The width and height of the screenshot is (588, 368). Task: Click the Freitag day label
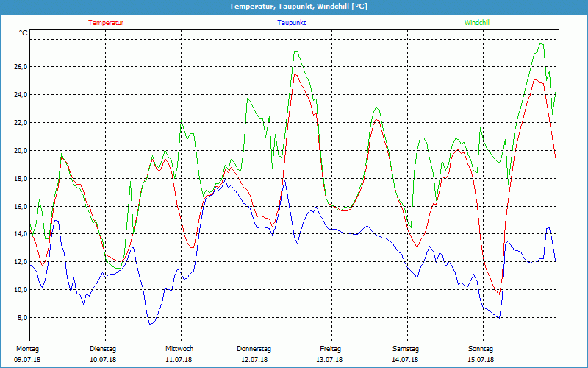[330, 349]
